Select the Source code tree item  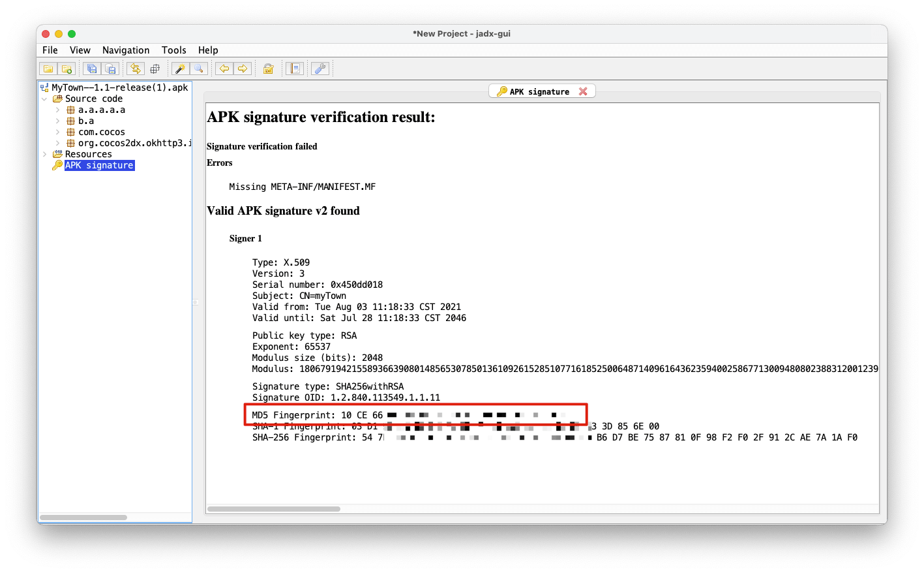(x=94, y=99)
